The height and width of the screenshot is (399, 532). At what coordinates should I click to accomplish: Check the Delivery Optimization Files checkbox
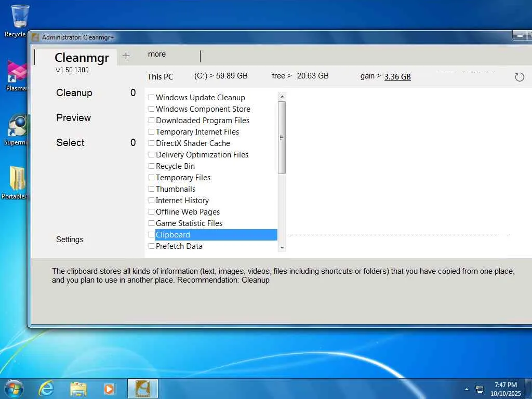click(151, 155)
